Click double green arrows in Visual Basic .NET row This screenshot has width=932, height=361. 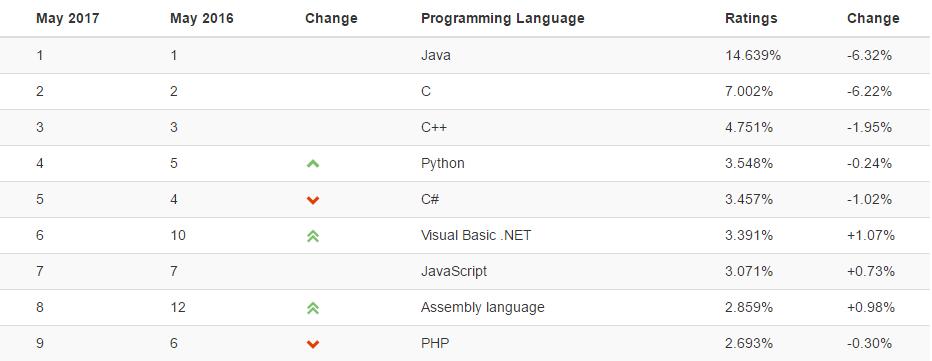click(313, 236)
